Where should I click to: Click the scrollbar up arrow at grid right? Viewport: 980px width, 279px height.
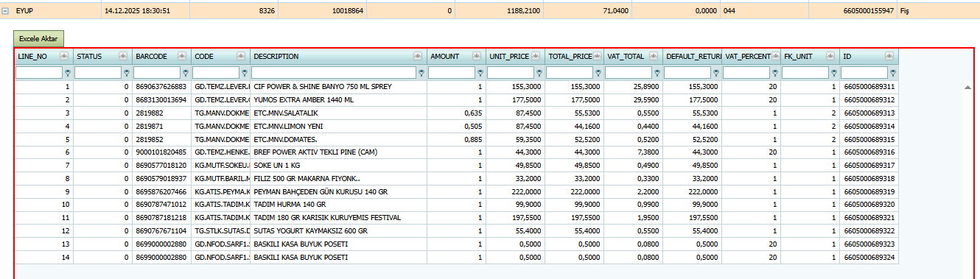coord(967,87)
